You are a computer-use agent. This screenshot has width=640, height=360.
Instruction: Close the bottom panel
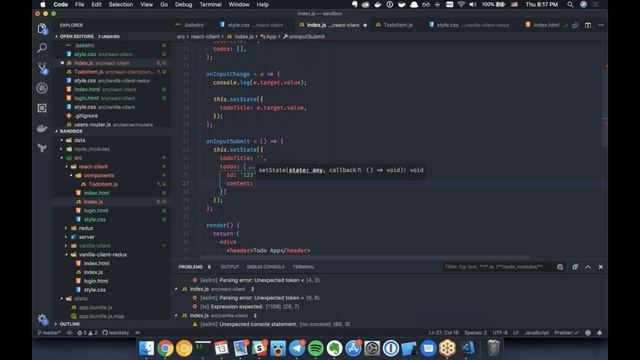(601, 267)
